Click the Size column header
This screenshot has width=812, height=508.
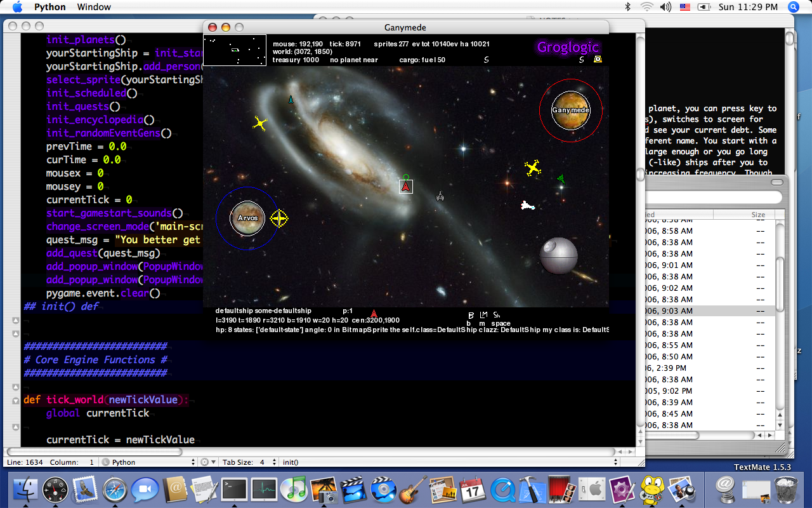tap(758, 215)
